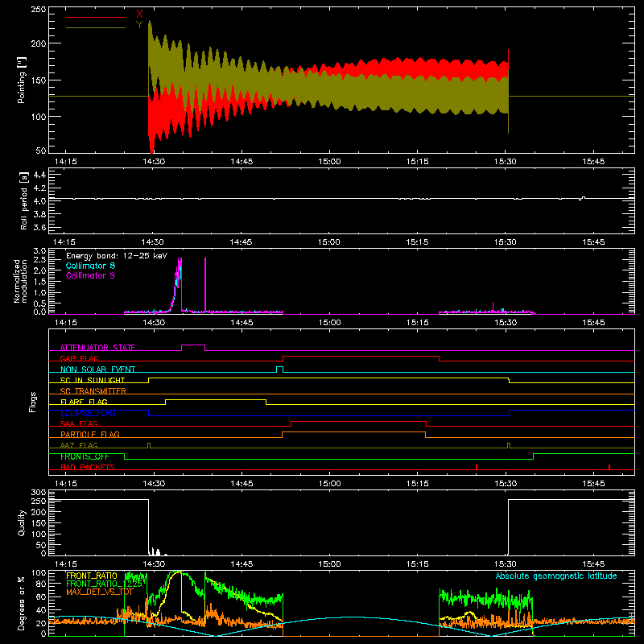Screen dimensions: 644x644
Task: Click the olive A4Z_FLAG label
Action: tap(79, 445)
